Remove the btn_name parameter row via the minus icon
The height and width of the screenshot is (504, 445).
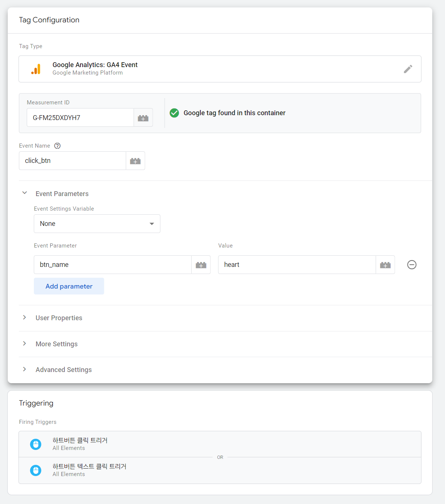click(x=412, y=265)
